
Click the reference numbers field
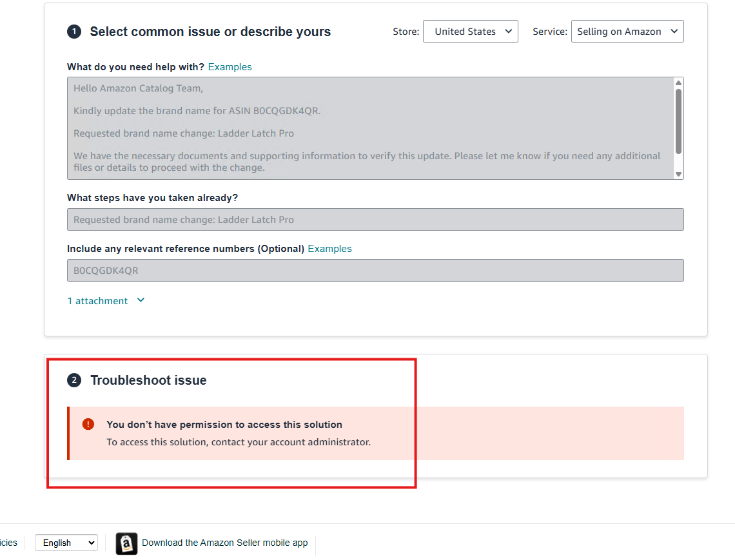375,271
